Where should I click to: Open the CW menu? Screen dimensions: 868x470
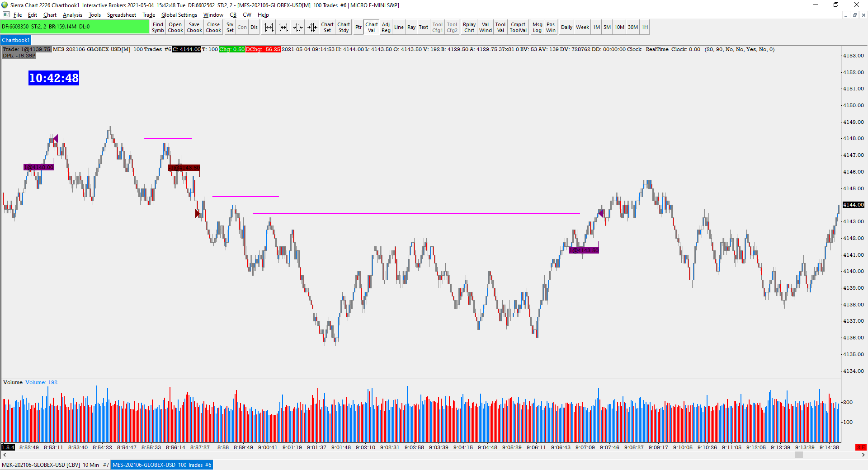(247, 15)
